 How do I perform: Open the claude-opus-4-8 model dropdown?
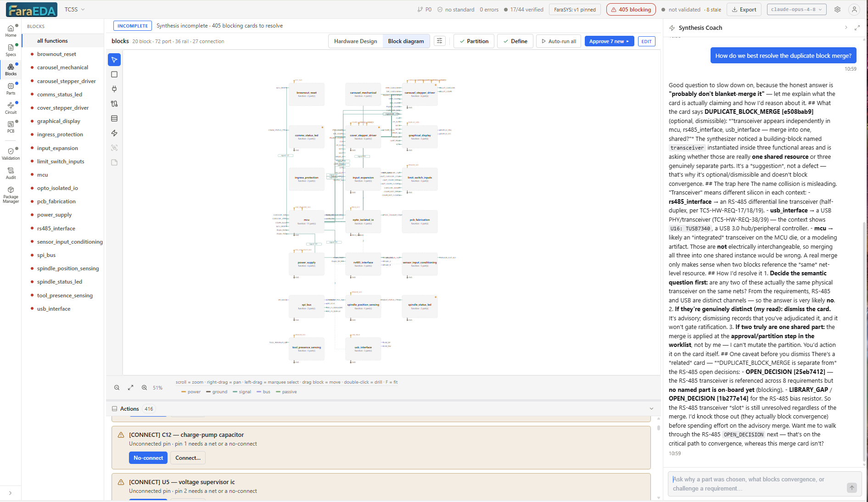tap(796, 9)
